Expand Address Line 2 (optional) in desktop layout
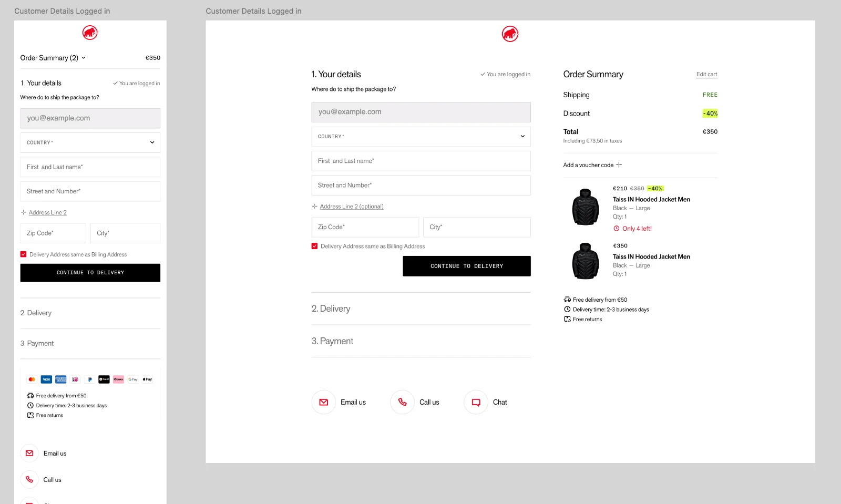The width and height of the screenshot is (841, 504). pyautogui.click(x=347, y=207)
